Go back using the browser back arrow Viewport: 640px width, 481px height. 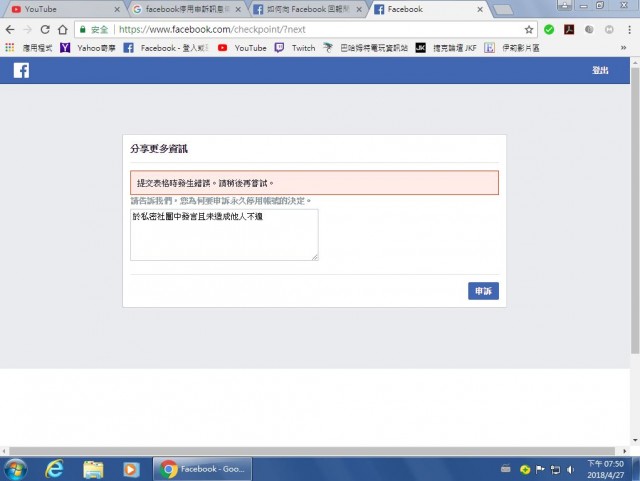point(11,30)
